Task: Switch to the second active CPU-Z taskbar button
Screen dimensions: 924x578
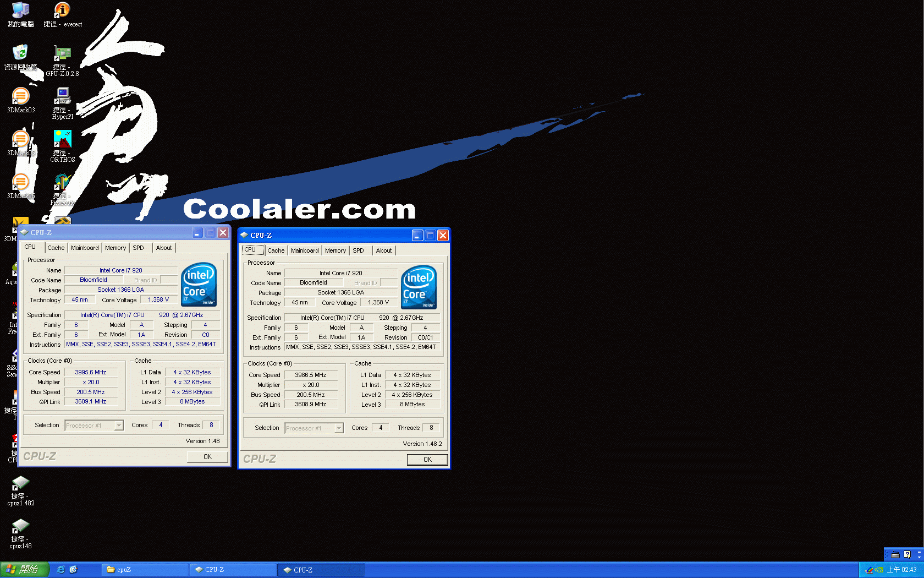Action: [x=321, y=570]
